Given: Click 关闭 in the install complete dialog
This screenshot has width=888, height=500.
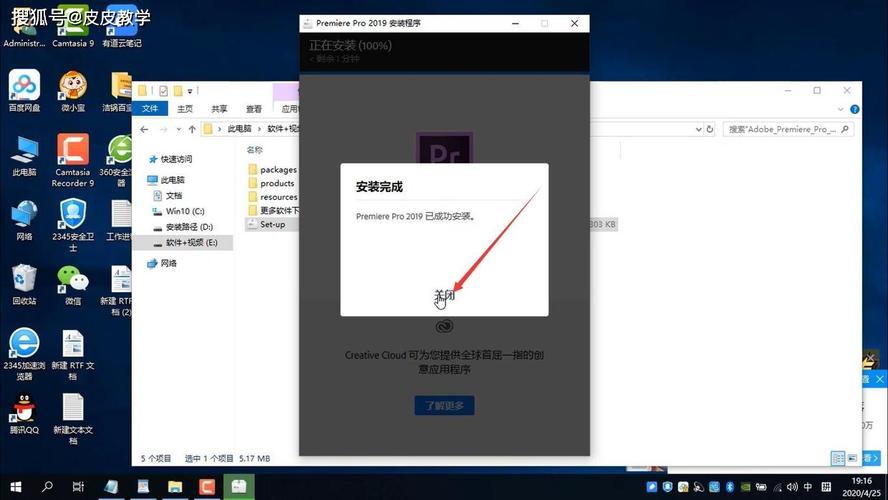Looking at the screenshot, I should [444, 294].
